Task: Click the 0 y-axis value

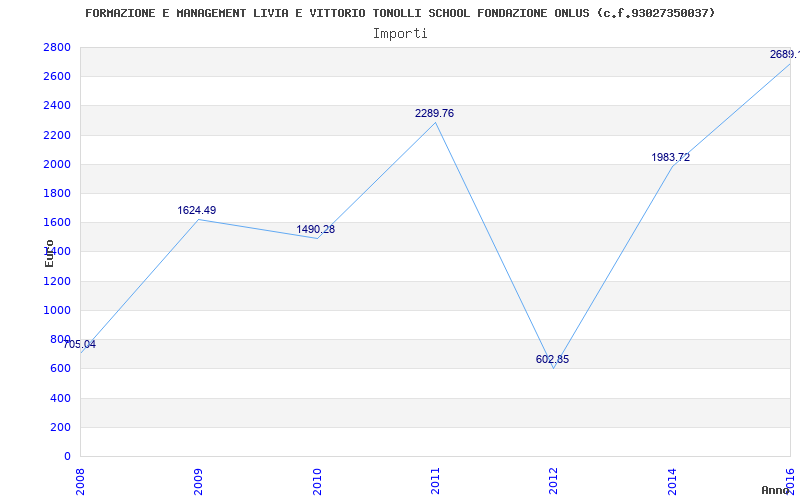Action: point(67,456)
